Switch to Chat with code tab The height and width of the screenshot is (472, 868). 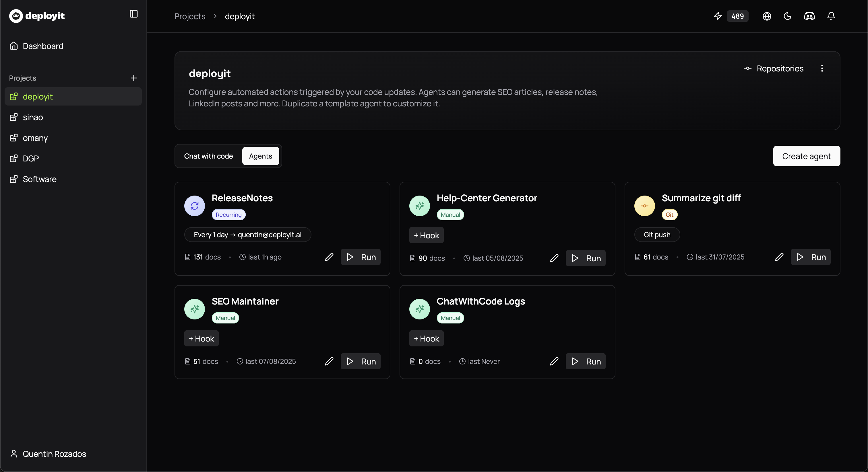click(208, 156)
